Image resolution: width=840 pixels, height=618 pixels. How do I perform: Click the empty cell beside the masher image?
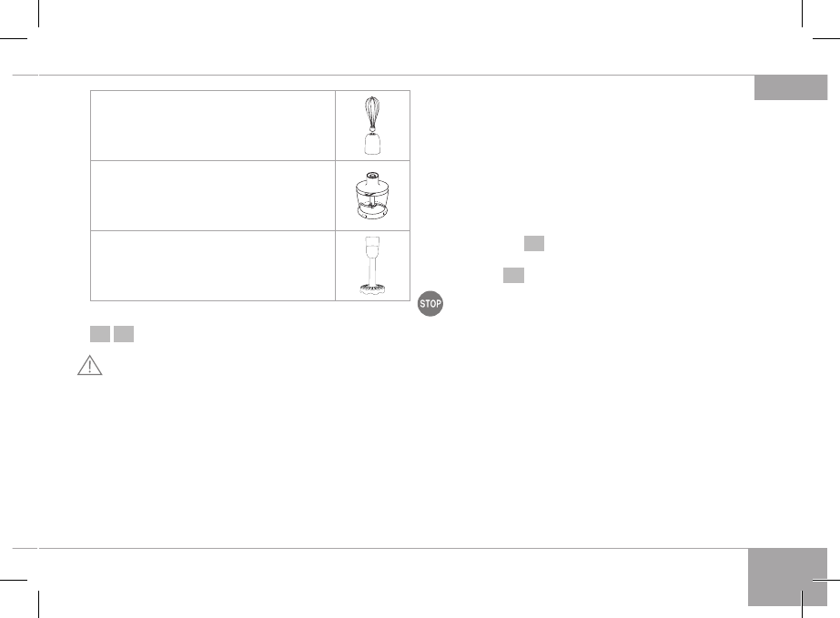pyautogui.click(x=212, y=266)
